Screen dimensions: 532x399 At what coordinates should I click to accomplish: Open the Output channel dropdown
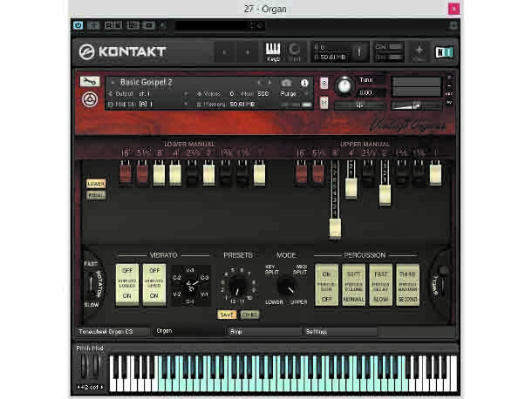[148, 94]
